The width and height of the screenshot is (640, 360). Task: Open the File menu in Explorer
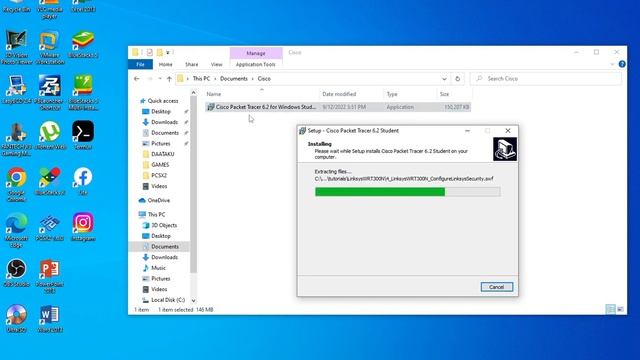[x=140, y=64]
